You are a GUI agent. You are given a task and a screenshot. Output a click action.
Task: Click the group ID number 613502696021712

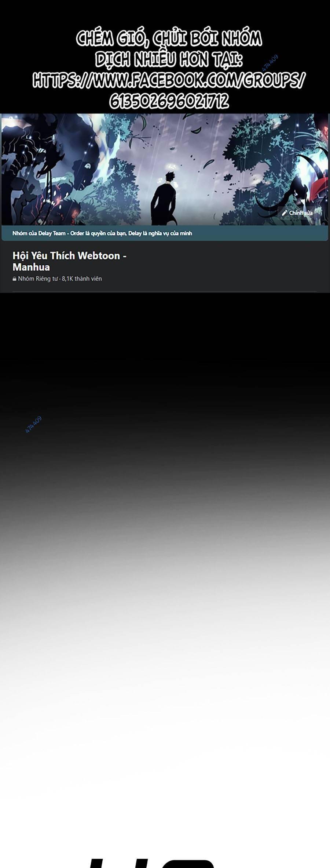tap(169, 101)
